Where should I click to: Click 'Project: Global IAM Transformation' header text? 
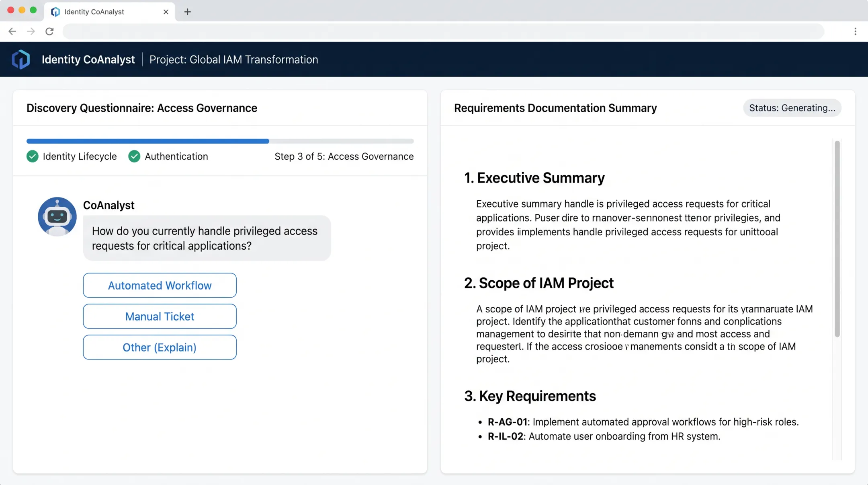(x=233, y=60)
